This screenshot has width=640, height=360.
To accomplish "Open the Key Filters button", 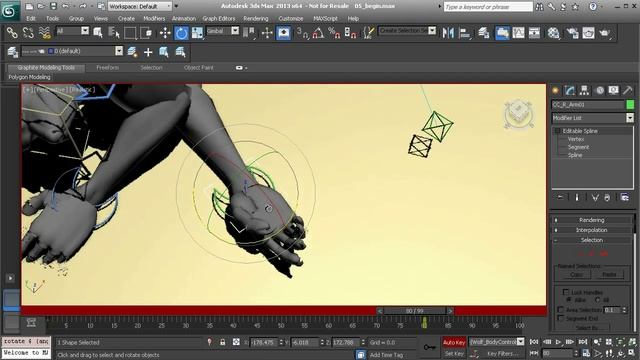I will coord(502,354).
